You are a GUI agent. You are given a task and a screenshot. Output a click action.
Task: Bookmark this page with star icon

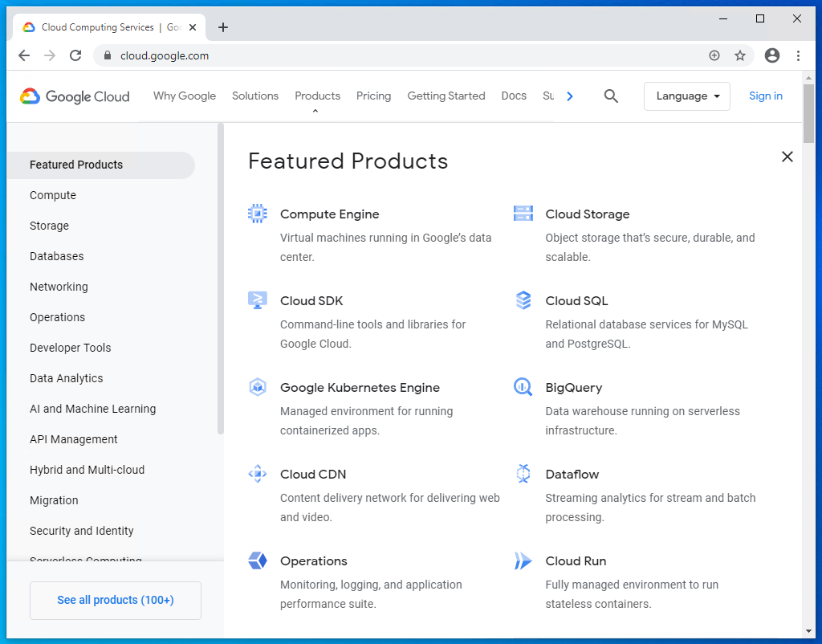pos(739,55)
